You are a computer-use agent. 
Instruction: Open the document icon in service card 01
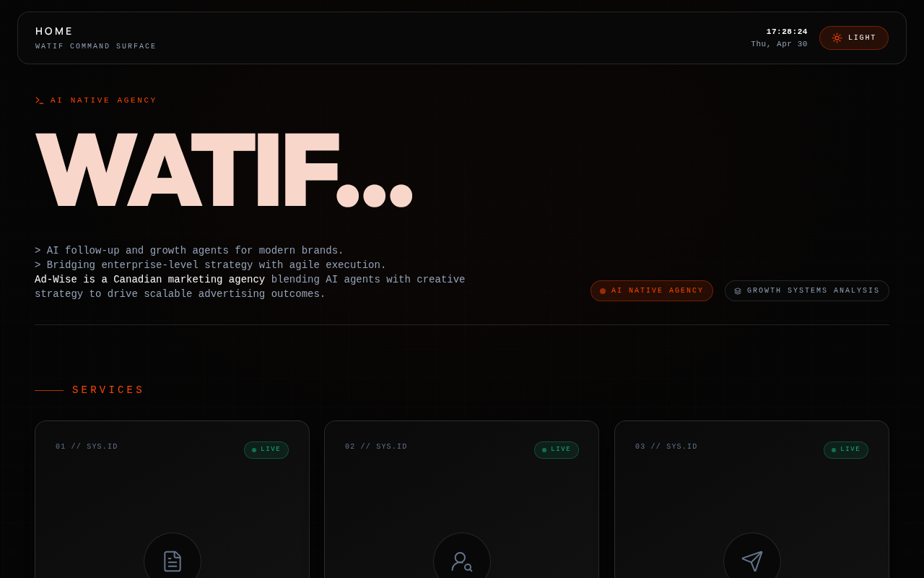(173, 561)
